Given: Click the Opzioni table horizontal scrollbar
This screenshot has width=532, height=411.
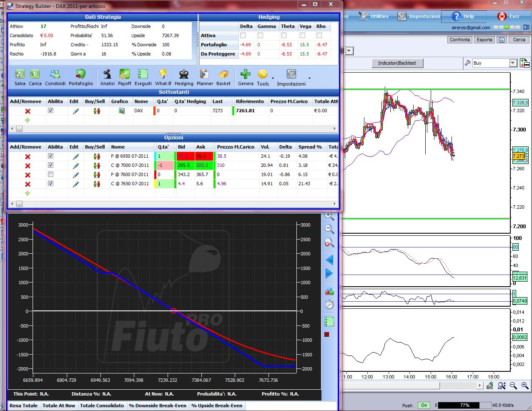Looking at the screenshot, I should (173, 204).
